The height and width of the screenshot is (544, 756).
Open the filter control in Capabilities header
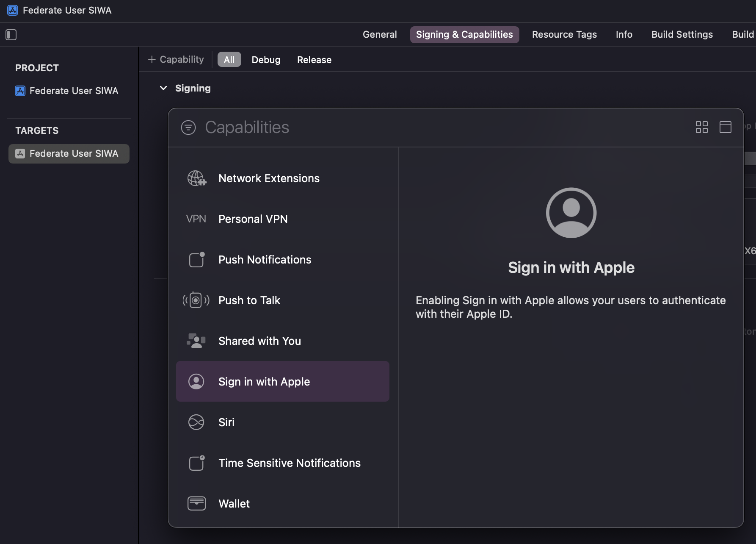pyautogui.click(x=188, y=127)
